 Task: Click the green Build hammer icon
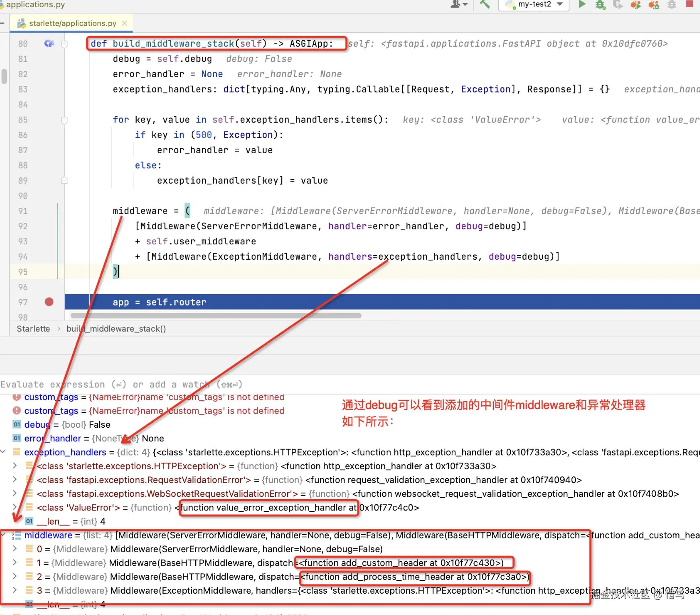(485, 4)
